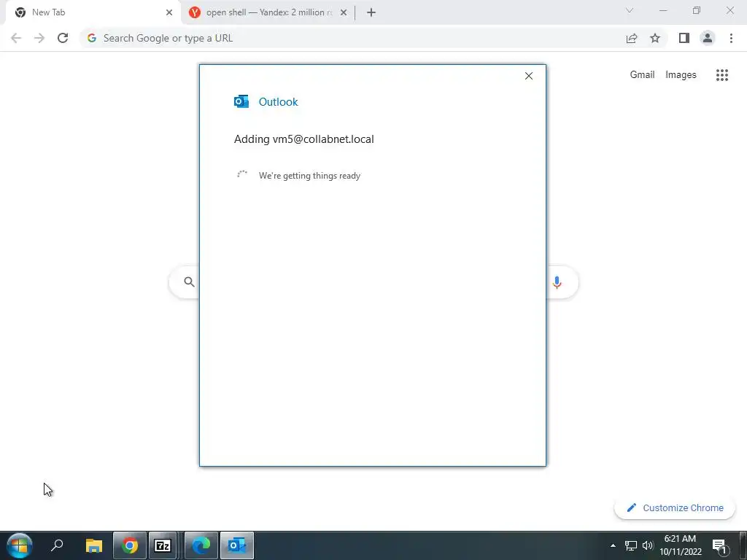The height and width of the screenshot is (560, 747).
Task: Open Microsoft Edge from taskbar
Action: [x=201, y=545]
